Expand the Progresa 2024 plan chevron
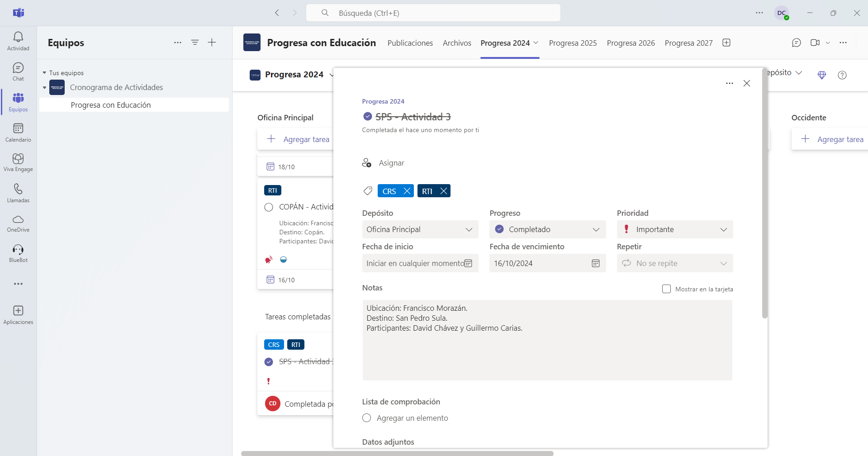 click(x=331, y=75)
